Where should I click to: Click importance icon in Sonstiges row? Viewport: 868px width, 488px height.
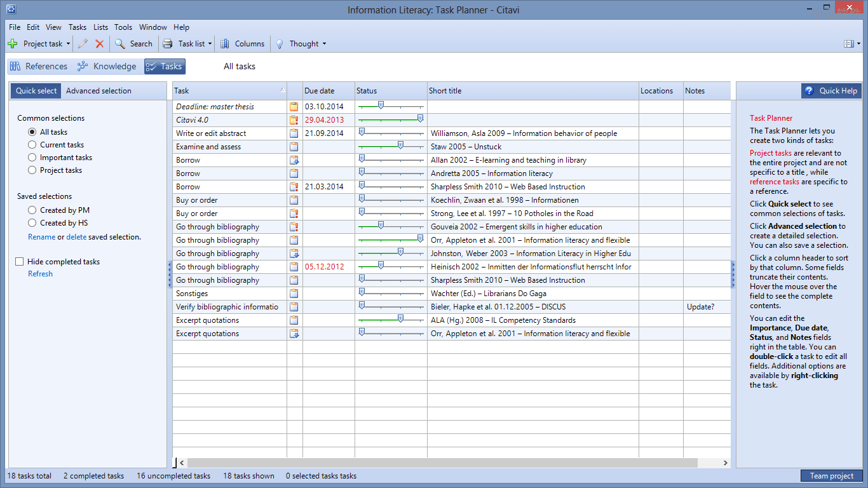click(294, 294)
